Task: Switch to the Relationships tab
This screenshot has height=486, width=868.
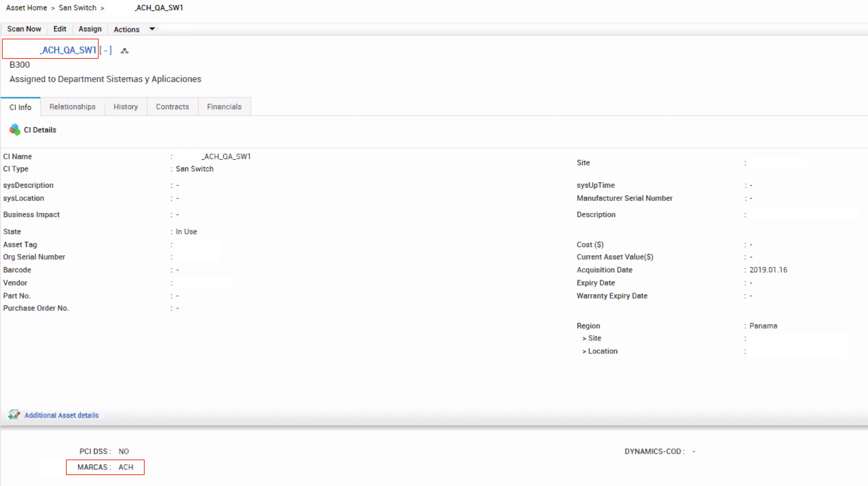Action: coord(72,106)
